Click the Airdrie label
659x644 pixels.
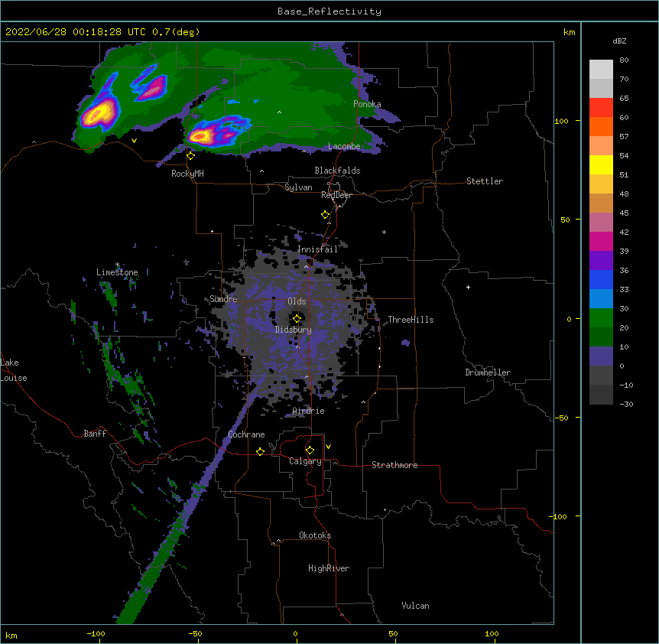309,411
